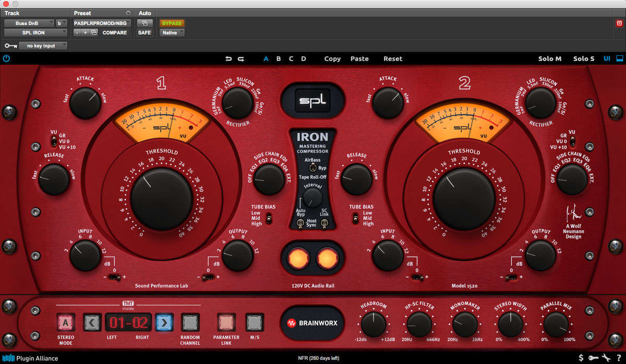Click the automation enable icon under Auto
The image size is (626, 364).
point(144,23)
